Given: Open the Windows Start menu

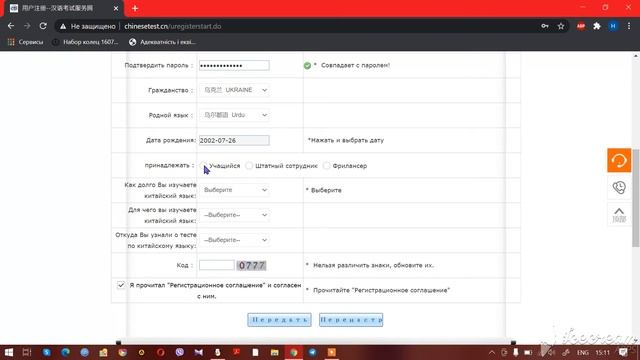Looking at the screenshot, I should (9, 352).
